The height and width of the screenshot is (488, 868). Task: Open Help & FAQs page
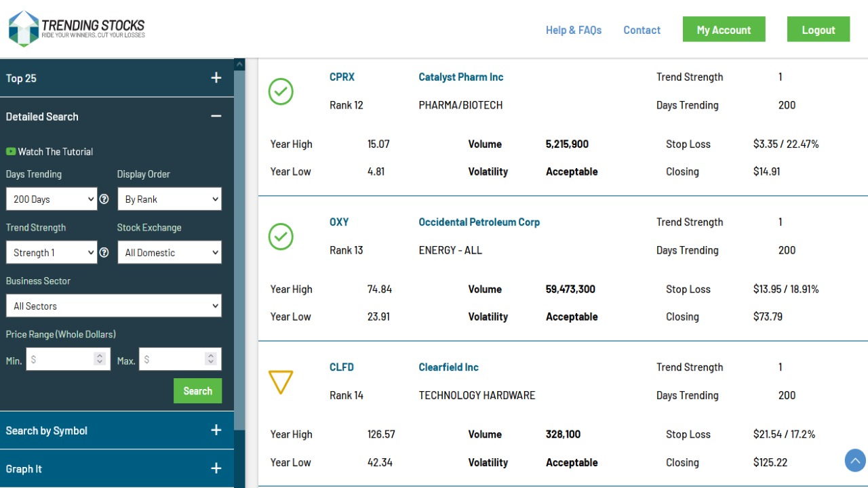pyautogui.click(x=574, y=30)
